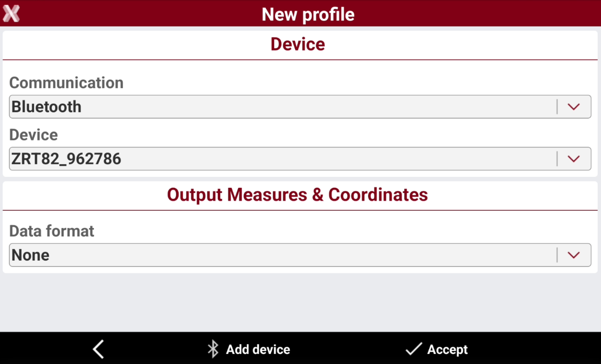Viewport: 601px width, 364px height.
Task: Click the Device label above ZRT82_962786
Action: tap(34, 135)
